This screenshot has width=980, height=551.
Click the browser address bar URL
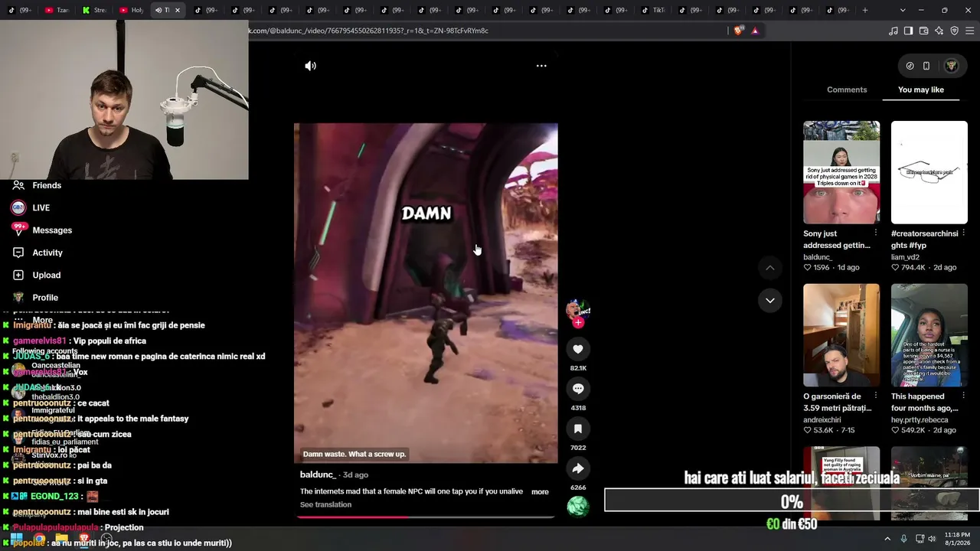tap(369, 31)
